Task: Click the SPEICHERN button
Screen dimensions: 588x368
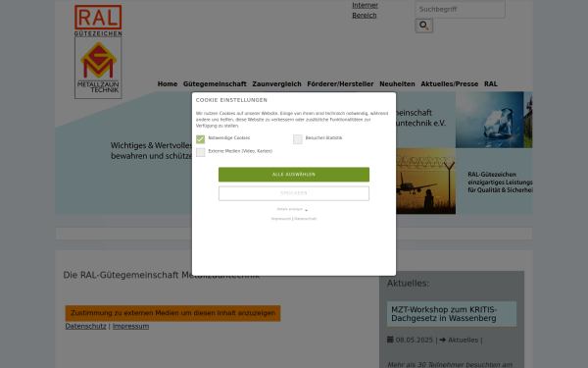Action: point(294,193)
